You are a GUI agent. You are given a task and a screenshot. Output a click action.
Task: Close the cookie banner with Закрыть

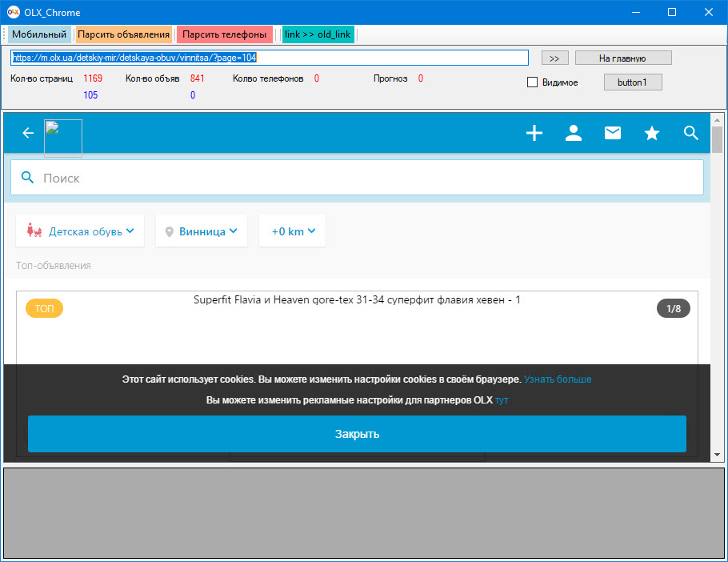click(x=357, y=434)
